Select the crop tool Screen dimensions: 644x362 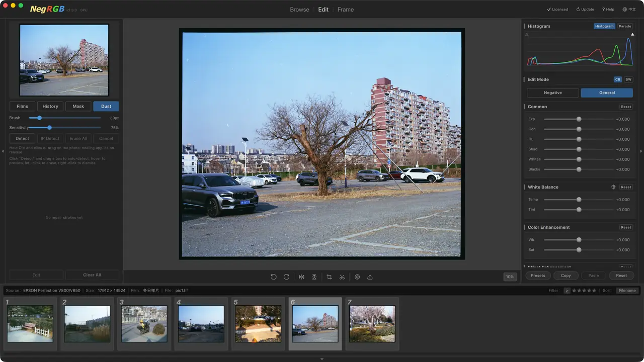(329, 277)
